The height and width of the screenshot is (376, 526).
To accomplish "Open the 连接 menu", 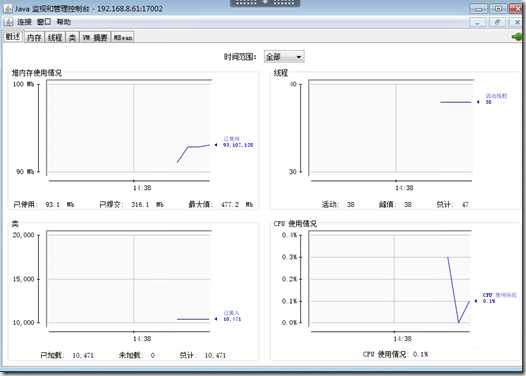I will (x=24, y=22).
